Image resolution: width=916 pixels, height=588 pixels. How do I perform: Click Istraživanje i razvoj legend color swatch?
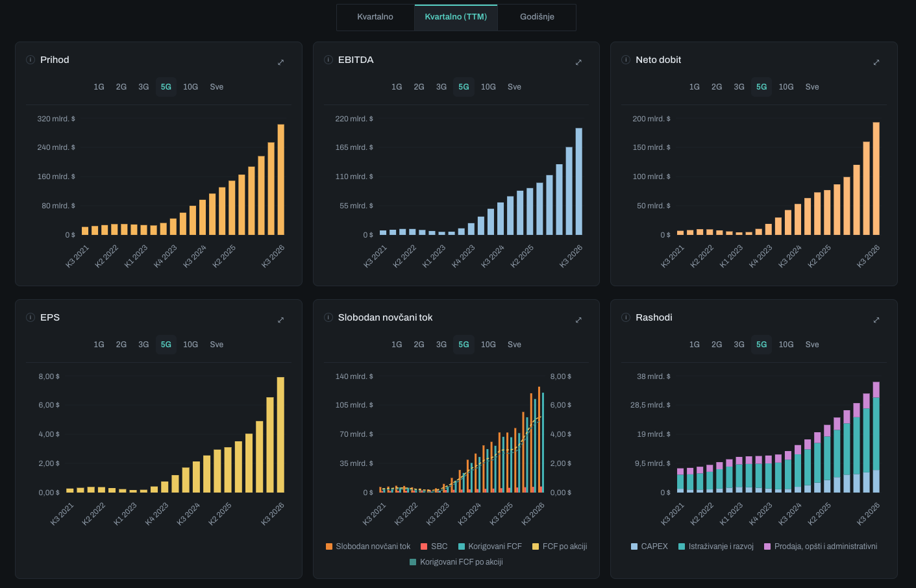[x=682, y=546]
